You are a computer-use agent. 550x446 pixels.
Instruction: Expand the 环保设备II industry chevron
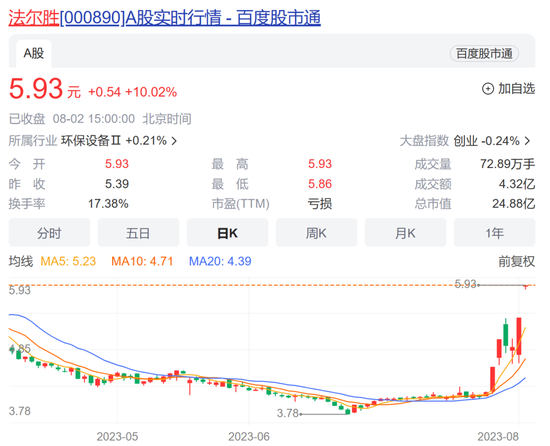pos(174,141)
